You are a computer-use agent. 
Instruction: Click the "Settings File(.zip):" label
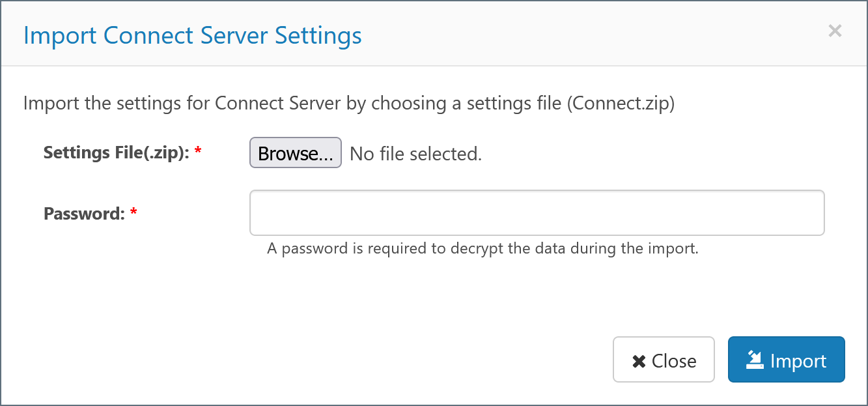point(116,152)
